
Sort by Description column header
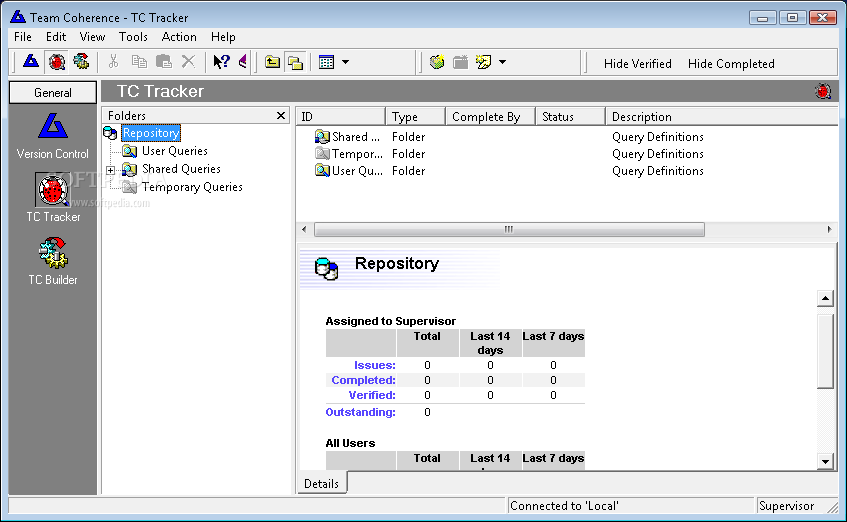(x=722, y=117)
